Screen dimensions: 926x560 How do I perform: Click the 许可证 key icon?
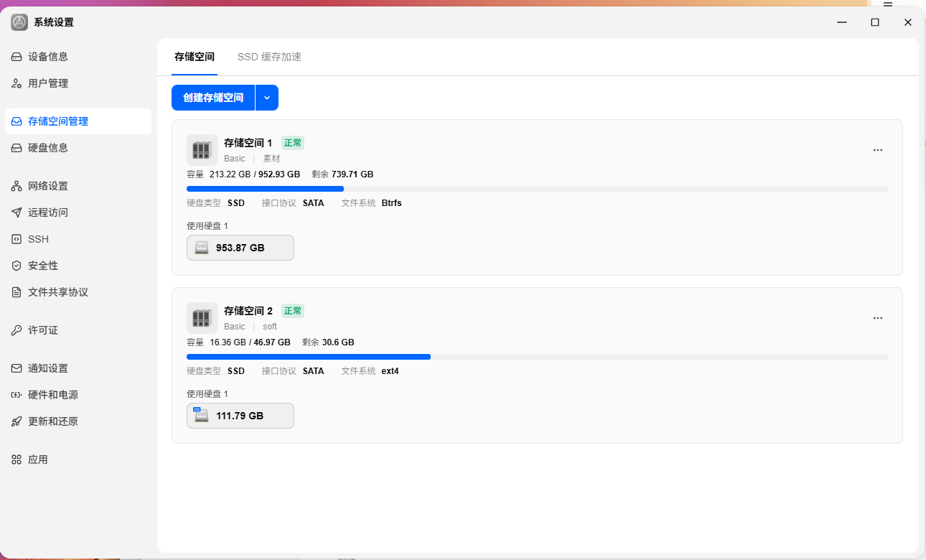[x=17, y=330]
